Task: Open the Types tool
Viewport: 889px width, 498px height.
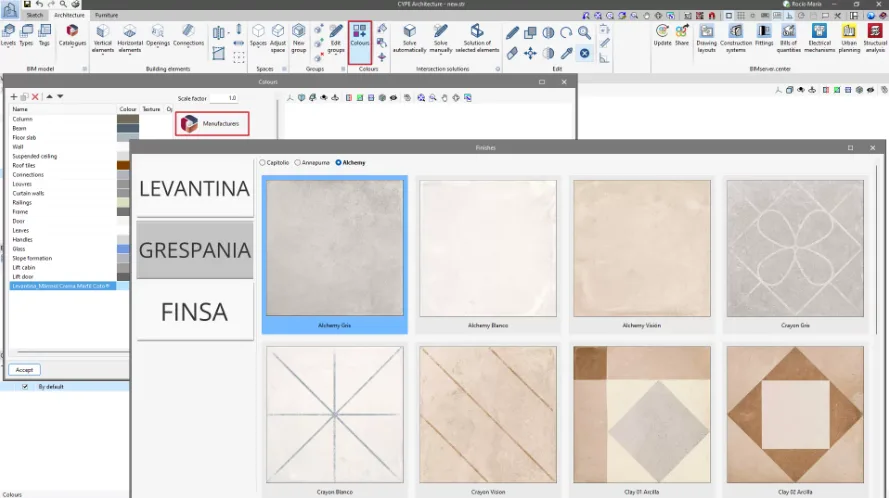Action: coord(26,35)
